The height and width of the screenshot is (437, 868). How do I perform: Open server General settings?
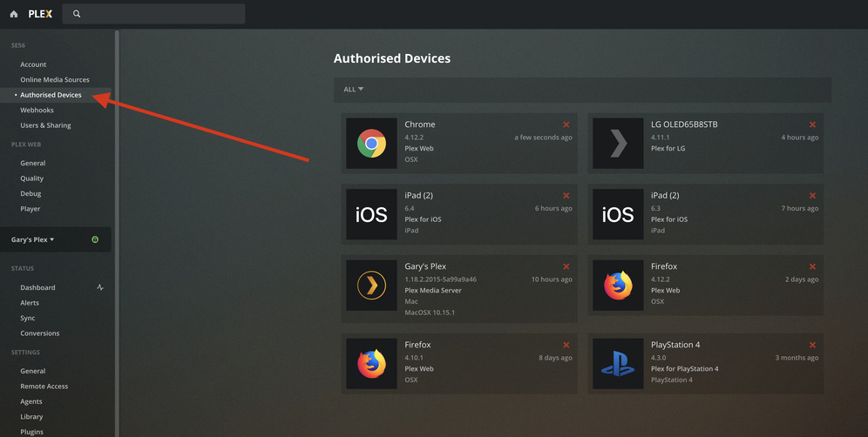[x=32, y=371]
